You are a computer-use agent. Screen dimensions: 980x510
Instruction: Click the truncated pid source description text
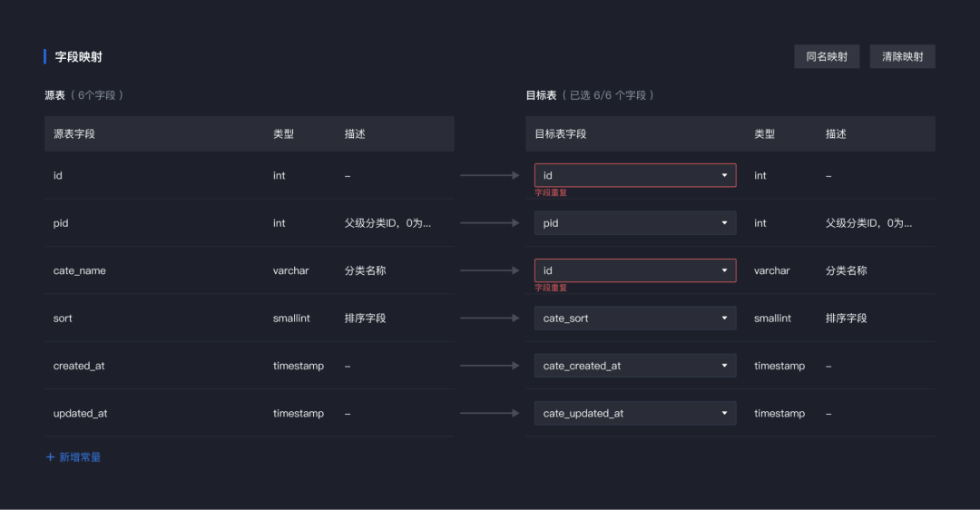coord(387,223)
